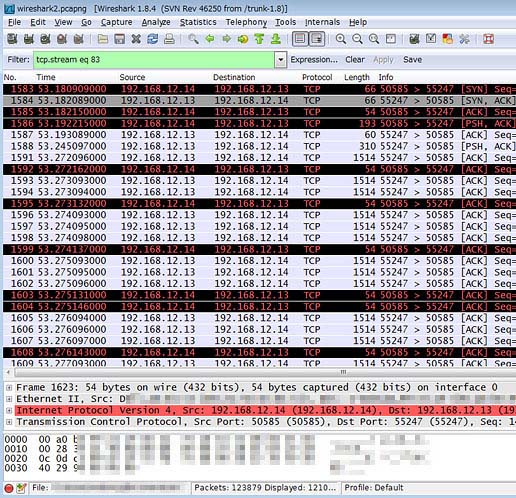The image size is (516, 498).
Task: Reload this capture file icon
Action: click(x=153, y=39)
